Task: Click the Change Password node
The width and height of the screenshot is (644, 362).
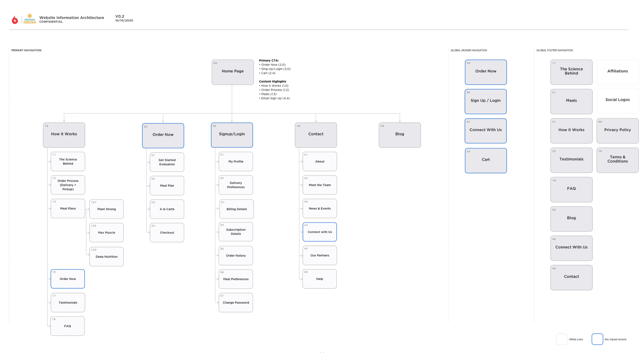Action: click(236, 303)
